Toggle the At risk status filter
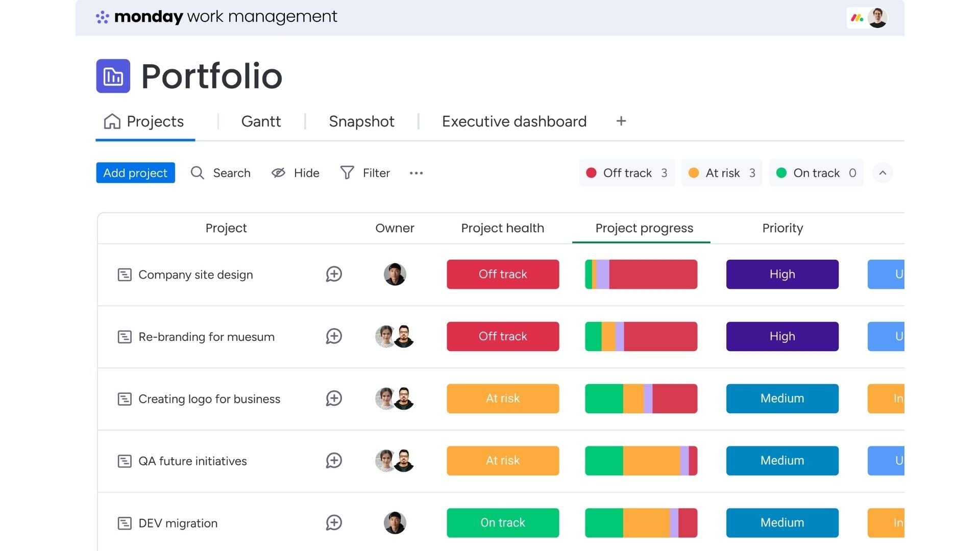Screen dimensions: 980x551 [x=721, y=173]
